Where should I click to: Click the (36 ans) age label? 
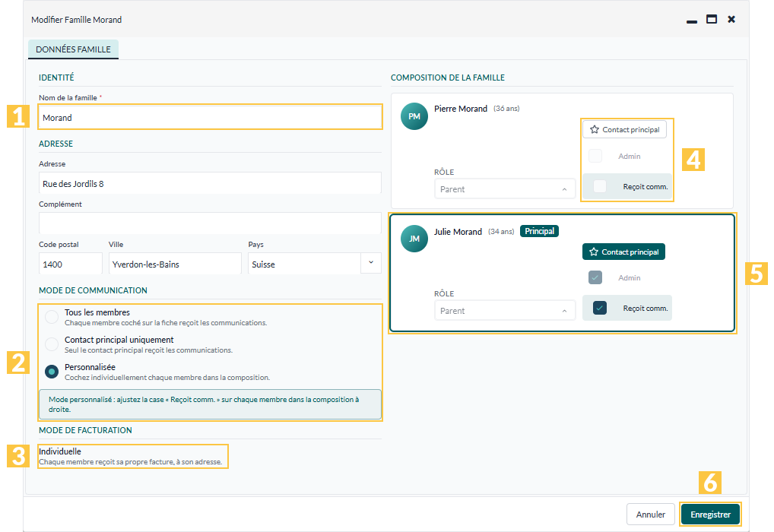[506, 109]
